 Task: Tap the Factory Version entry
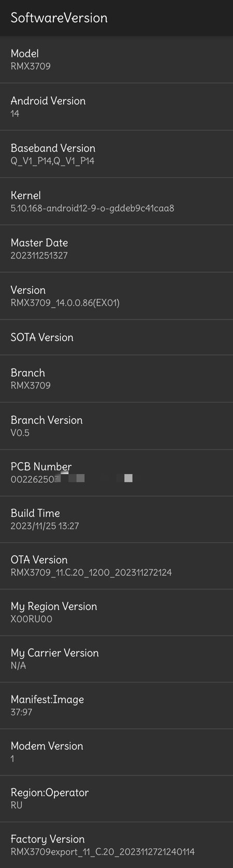point(116,845)
